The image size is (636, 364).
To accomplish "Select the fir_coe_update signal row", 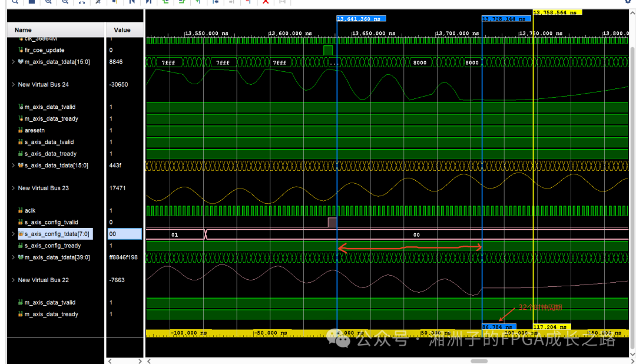I will (x=44, y=50).
